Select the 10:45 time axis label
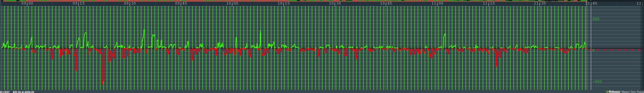 (x=386, y=3)
